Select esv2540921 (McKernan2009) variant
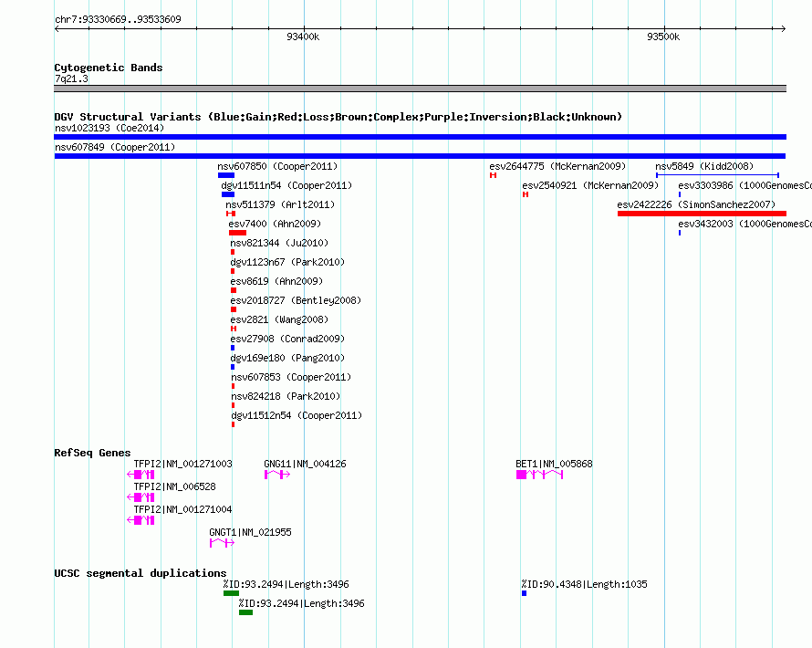Screen dimensions: 812x648 click(x=590, y=185)
